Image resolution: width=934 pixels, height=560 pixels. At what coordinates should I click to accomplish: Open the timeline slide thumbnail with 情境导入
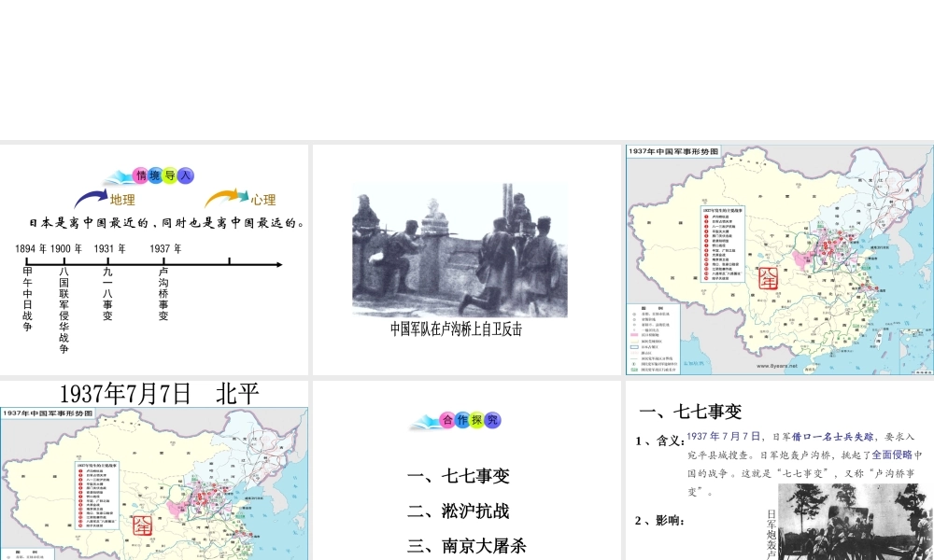(x=154, y=259)
